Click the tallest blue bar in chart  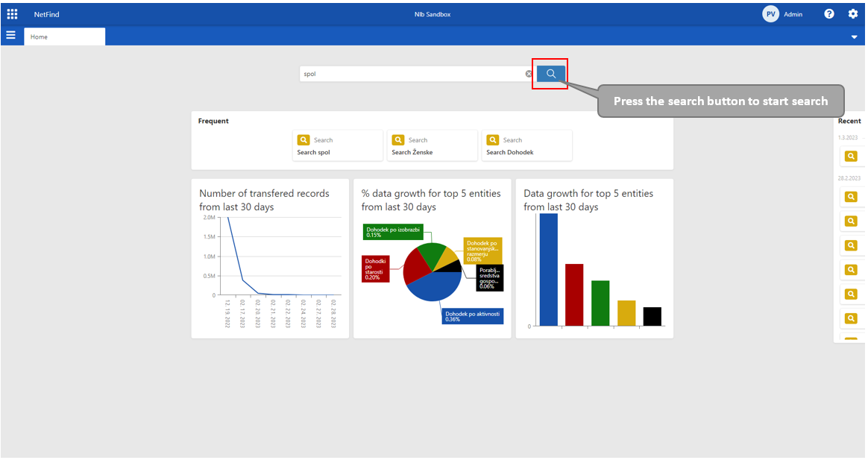click(548, 270)
